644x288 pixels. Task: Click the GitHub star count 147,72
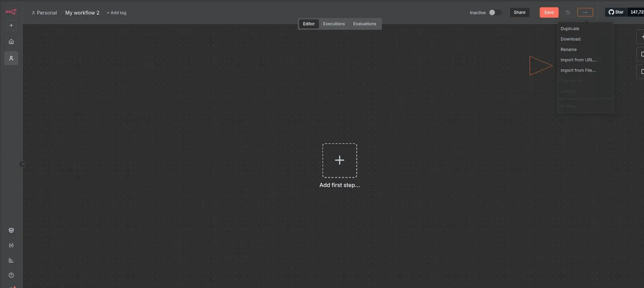coord(636,12)
